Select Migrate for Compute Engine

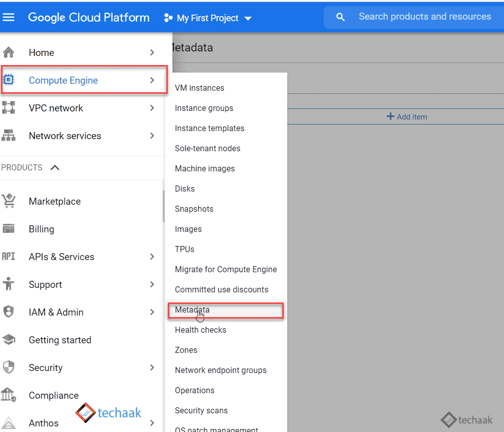226,269
